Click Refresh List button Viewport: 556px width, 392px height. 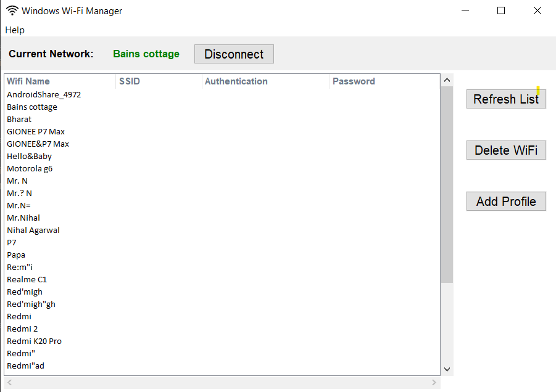click(x=506, y=99)
